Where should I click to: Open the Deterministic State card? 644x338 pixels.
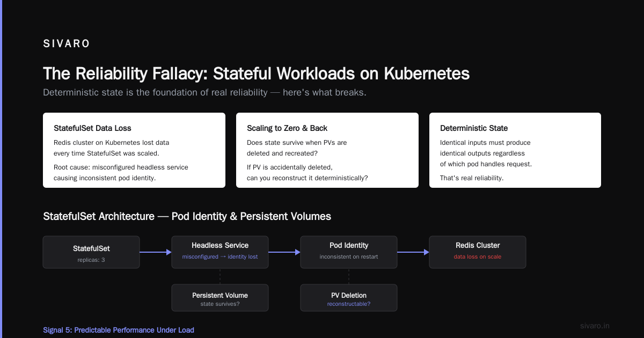pyautogui.click(x=515, y=150)
